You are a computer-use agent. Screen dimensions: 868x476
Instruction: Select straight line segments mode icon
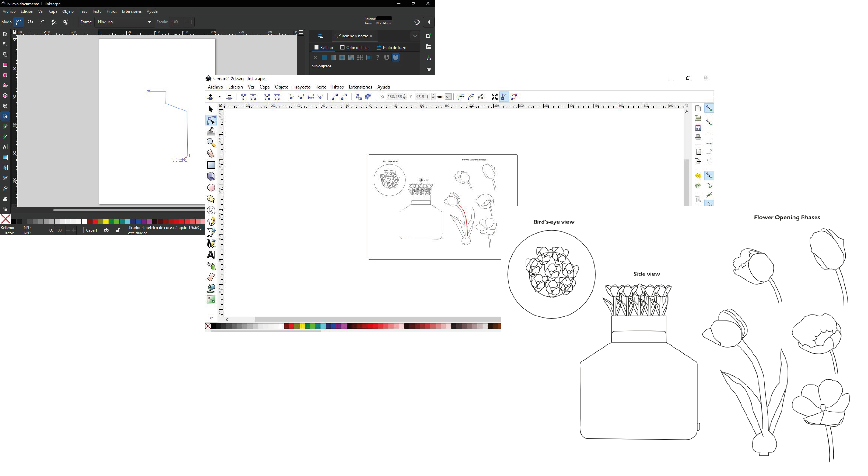coord(54,22)
